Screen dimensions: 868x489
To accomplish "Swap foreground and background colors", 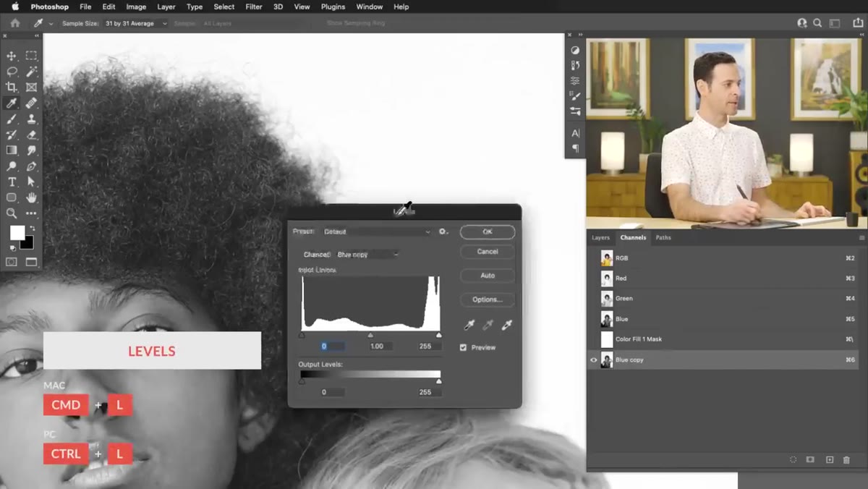I will click(31, 229).
